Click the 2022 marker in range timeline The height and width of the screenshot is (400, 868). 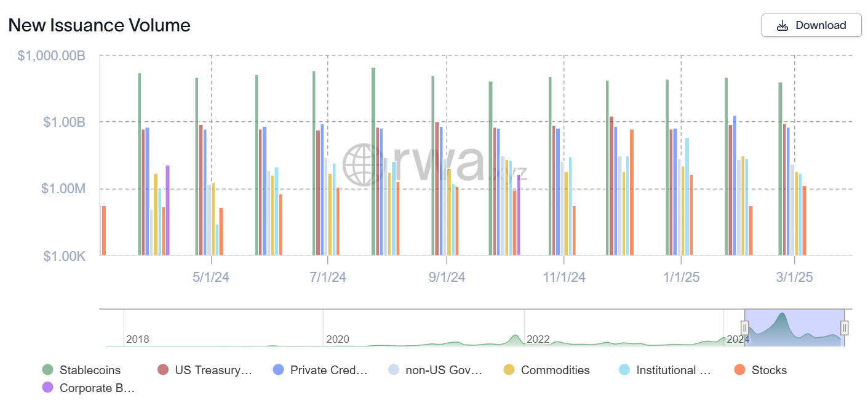(x=538, y=339)
